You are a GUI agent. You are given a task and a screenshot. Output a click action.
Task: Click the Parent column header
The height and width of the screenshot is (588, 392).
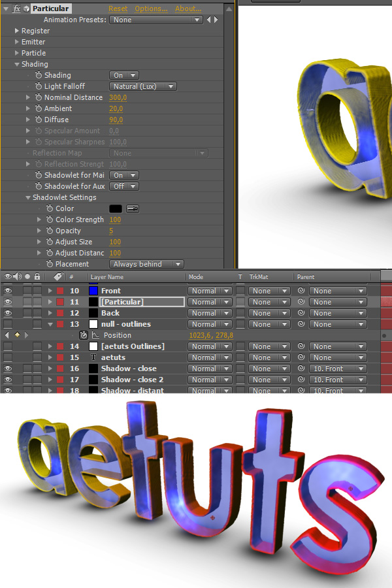(306, 277)
